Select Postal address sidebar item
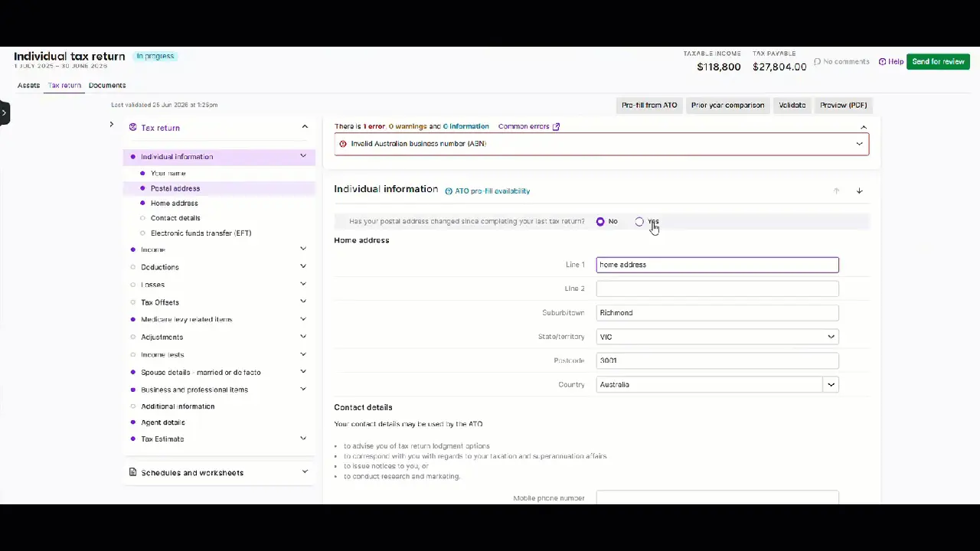 [x=175, y=188]
